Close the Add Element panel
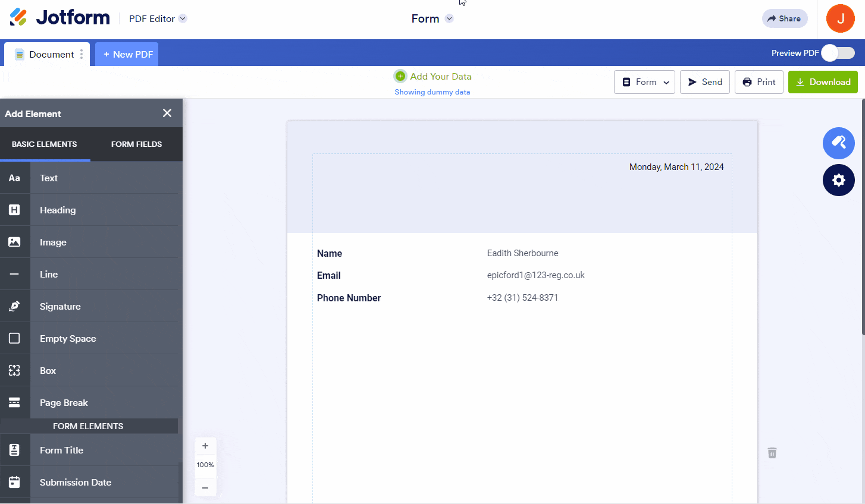This screenshot has height=504, width=865. click(167, 113)
